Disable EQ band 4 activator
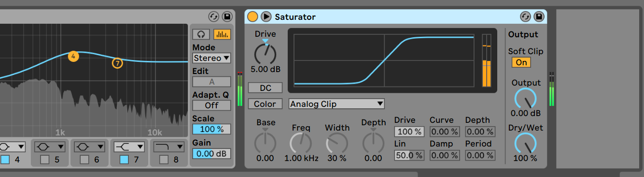This screenshot has width=644, height=177. pos(5,159)
